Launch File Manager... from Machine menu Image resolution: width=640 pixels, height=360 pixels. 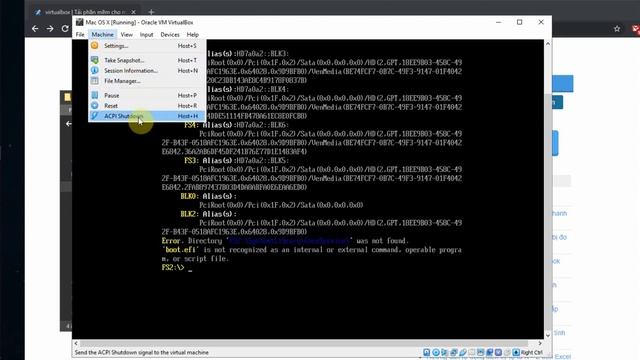click(147, 81)
